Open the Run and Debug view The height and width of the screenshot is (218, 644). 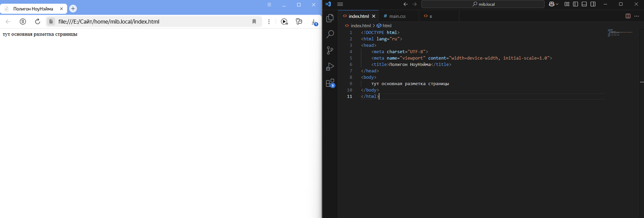click(330, 67)
